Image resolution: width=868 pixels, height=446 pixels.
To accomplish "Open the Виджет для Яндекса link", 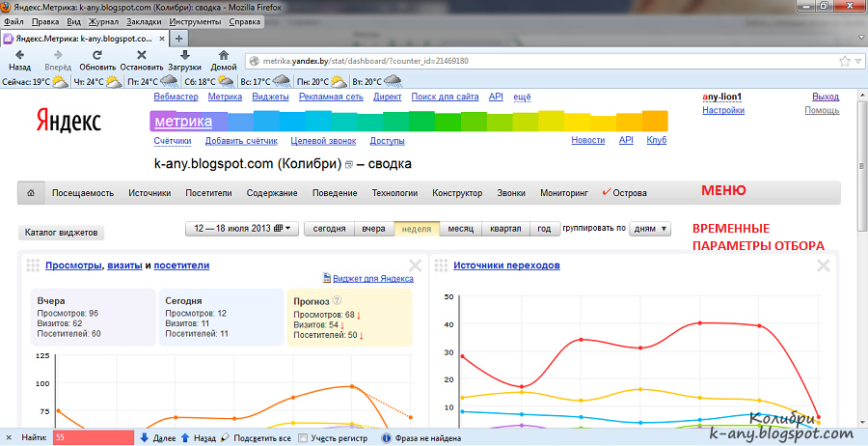I will click(x=373, y=278).
